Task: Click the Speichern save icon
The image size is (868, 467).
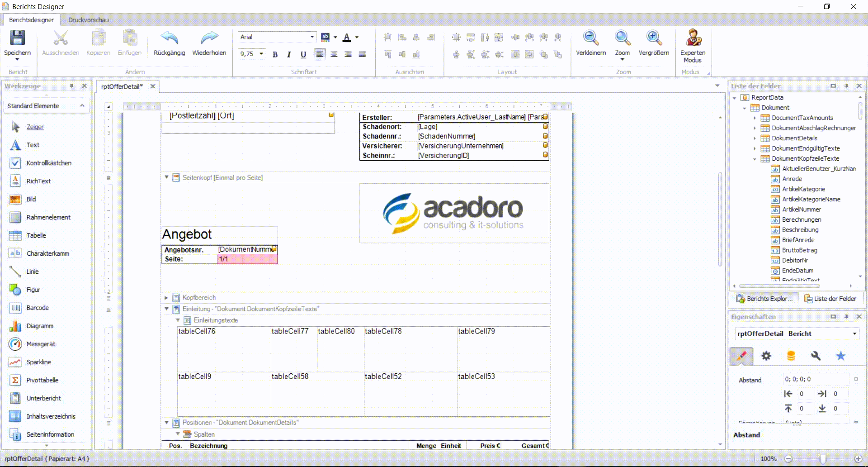Action: click(x=17, y=39)
